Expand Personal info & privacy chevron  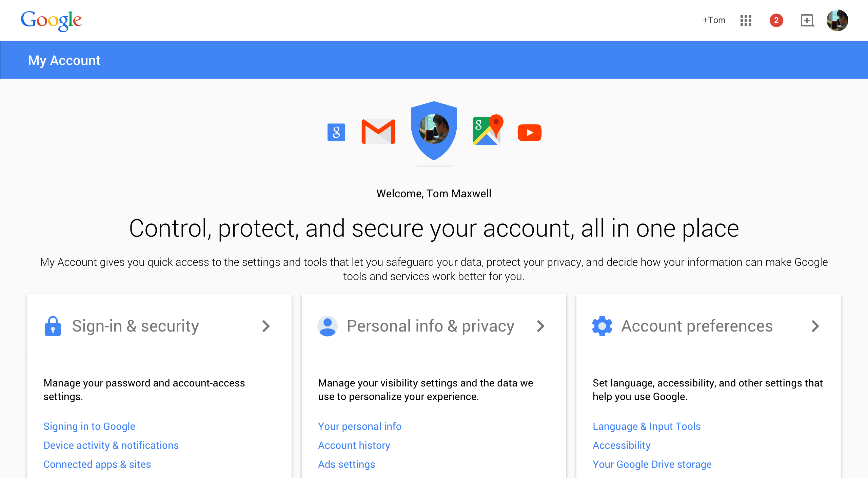tap(541, 326)
